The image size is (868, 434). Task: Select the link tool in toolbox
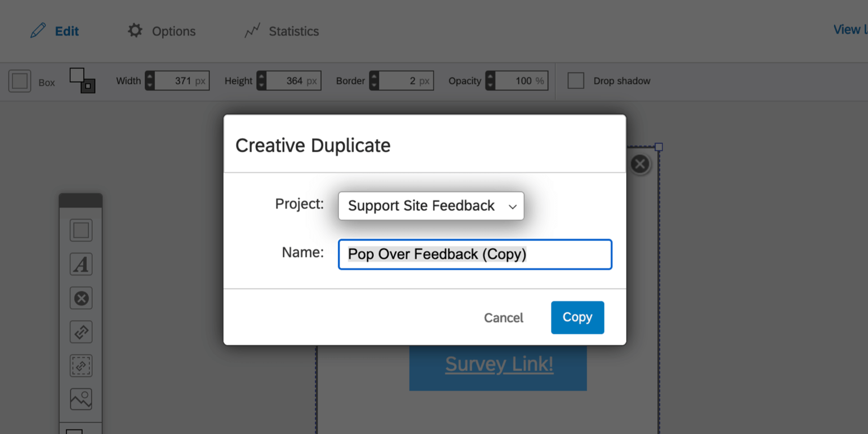click(81, 332)
